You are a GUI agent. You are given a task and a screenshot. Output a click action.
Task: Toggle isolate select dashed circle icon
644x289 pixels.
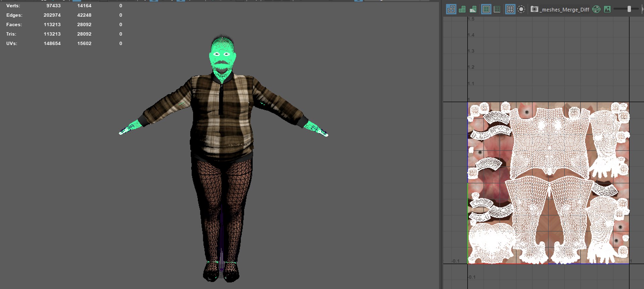point(521,9)
